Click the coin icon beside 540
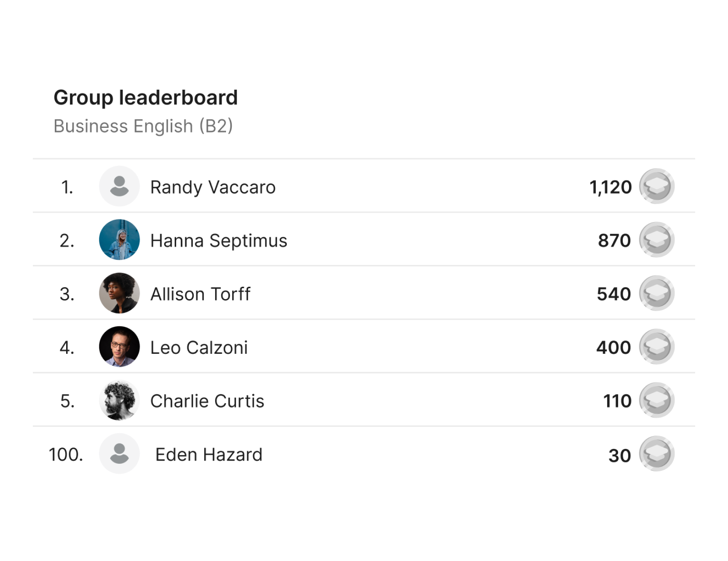This screenshot has width=728, height=561. click(656, 293)
